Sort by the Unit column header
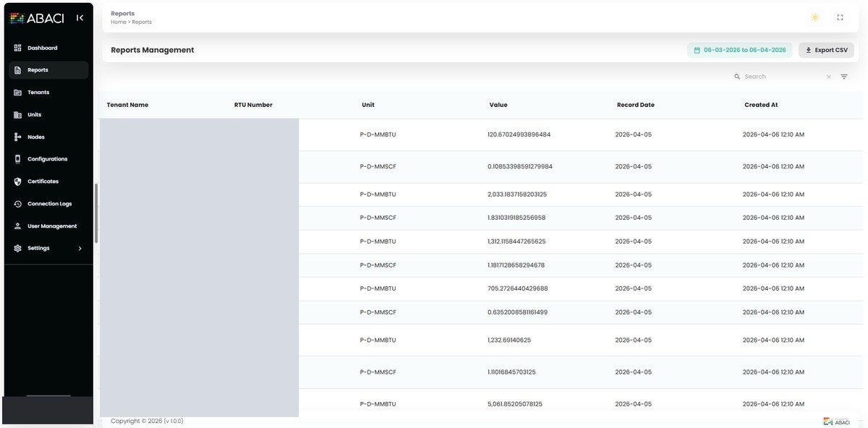The width and height of the screenshot is (868, 428). click(368, 105)
